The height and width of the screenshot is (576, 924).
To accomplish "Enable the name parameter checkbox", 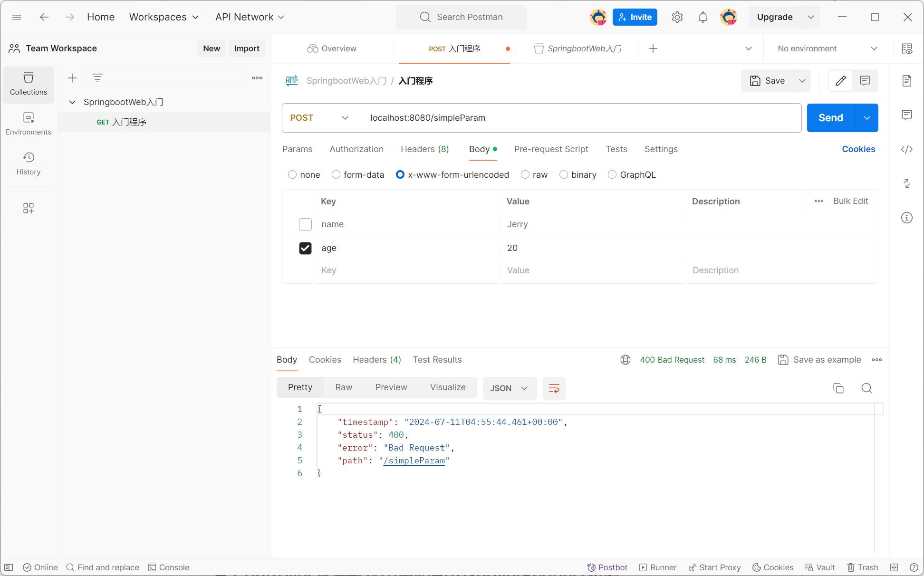I will pos(305,224).
